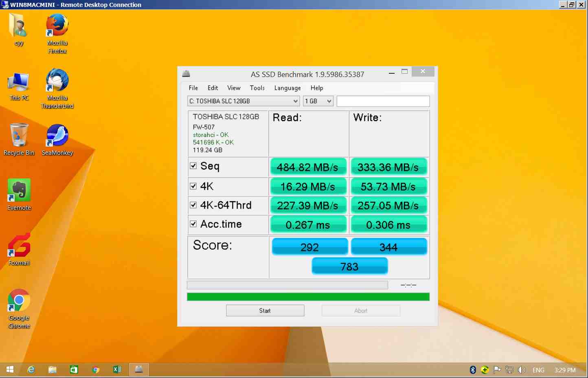Open Chrome from the taskbar
588x378 pixels.
coord(96,369)
